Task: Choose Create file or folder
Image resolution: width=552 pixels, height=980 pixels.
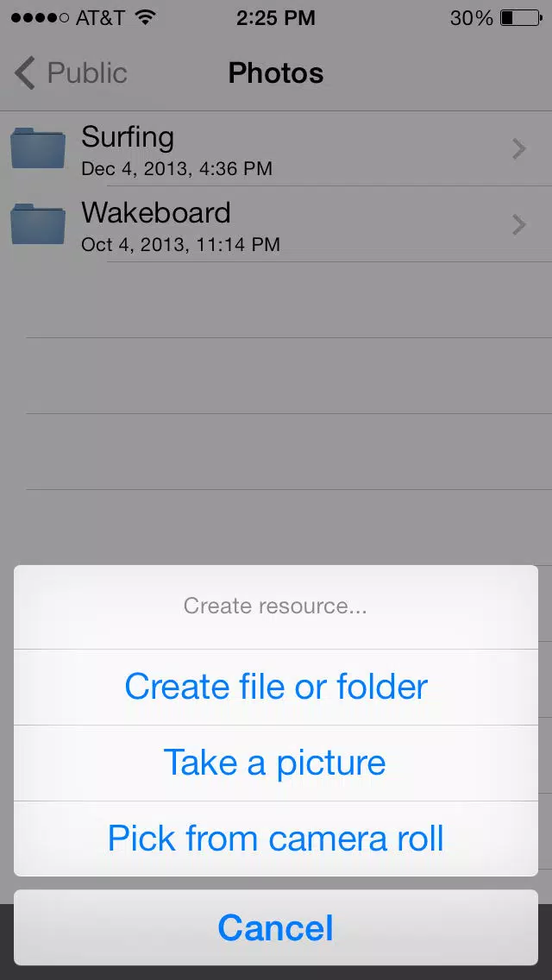Action: pos(276,687)
